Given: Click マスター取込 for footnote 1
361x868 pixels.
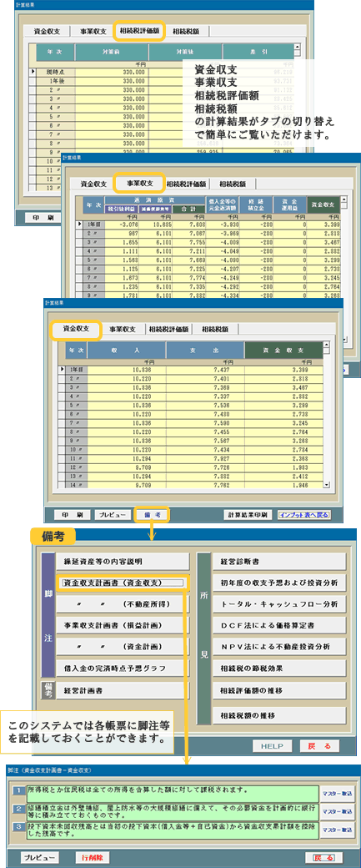Looking at the screenshot, I should tap(337, 793).
